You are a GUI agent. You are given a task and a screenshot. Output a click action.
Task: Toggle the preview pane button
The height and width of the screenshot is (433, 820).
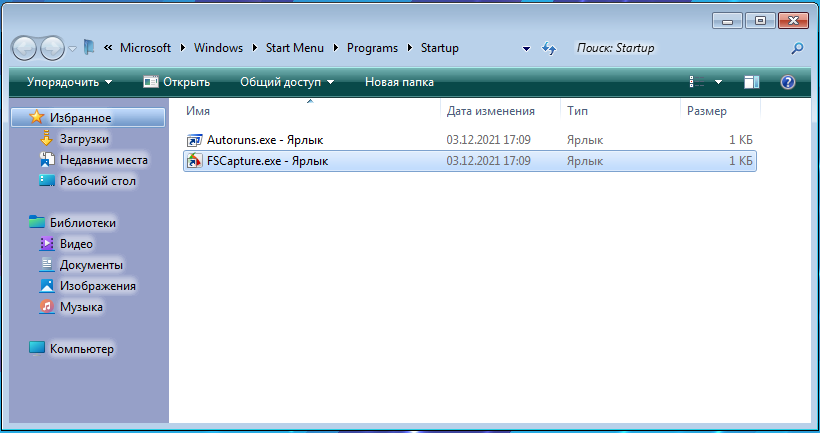[x=752, y=82]
